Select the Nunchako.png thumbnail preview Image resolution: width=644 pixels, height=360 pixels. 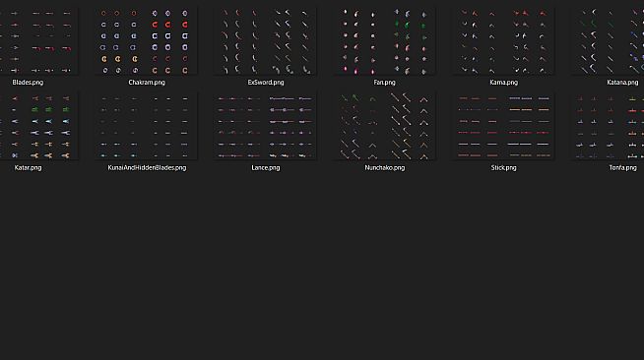pos(384,126)
